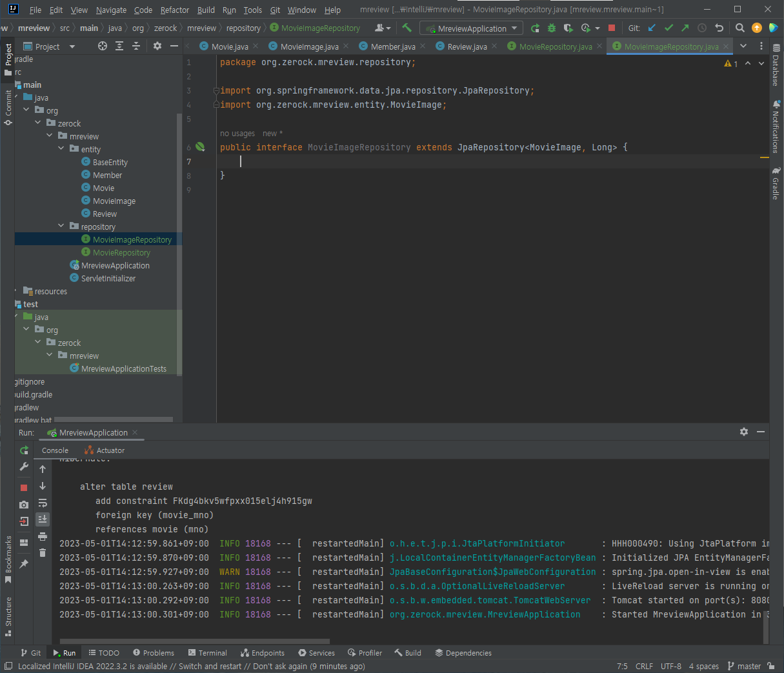The width and height of the screenshot is (784, 673).
Task: Open the Build menu
Action: pos(206,10)
